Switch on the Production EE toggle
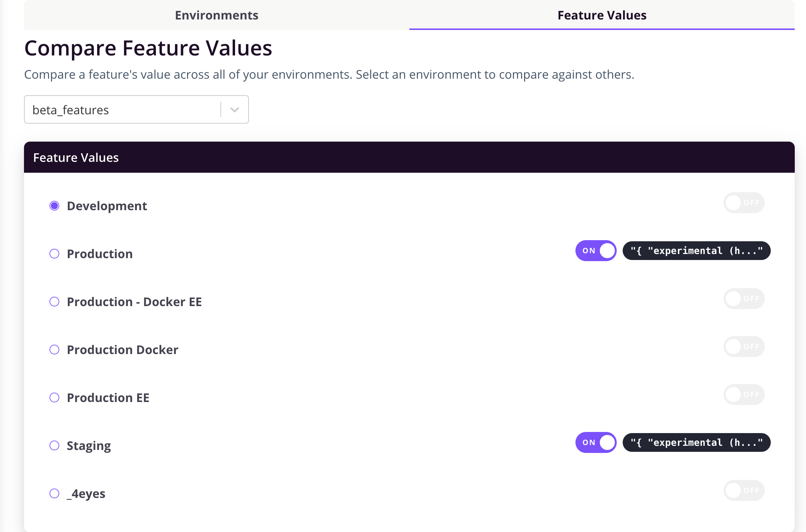The width and height of the screenshot is (806, 532). [x=744, y=395]
